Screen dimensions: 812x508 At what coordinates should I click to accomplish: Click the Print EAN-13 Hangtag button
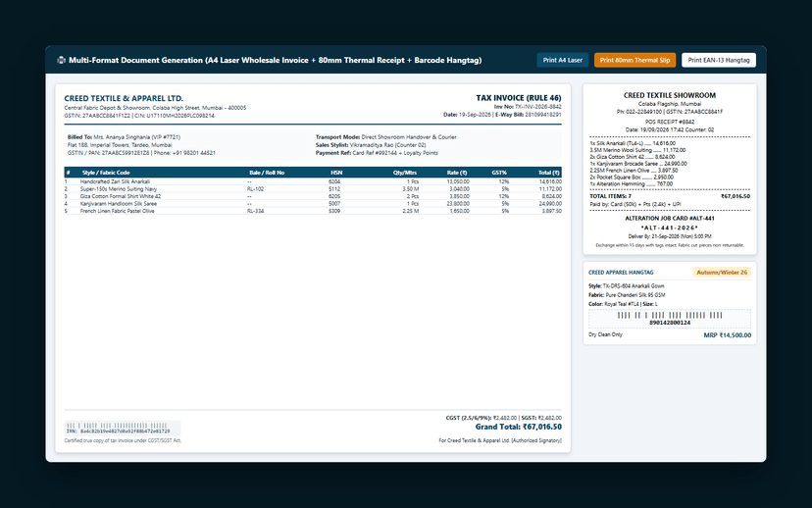click(x=719, y=60)
